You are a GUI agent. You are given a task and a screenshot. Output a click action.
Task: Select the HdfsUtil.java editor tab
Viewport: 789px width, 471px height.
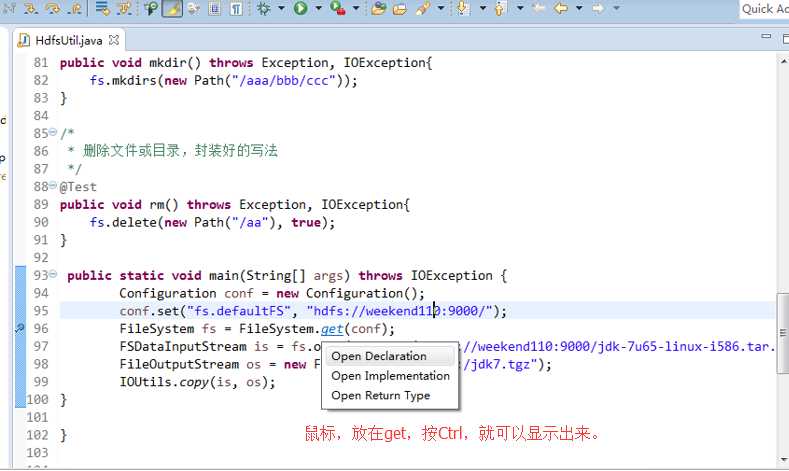(x=67, y=40)
